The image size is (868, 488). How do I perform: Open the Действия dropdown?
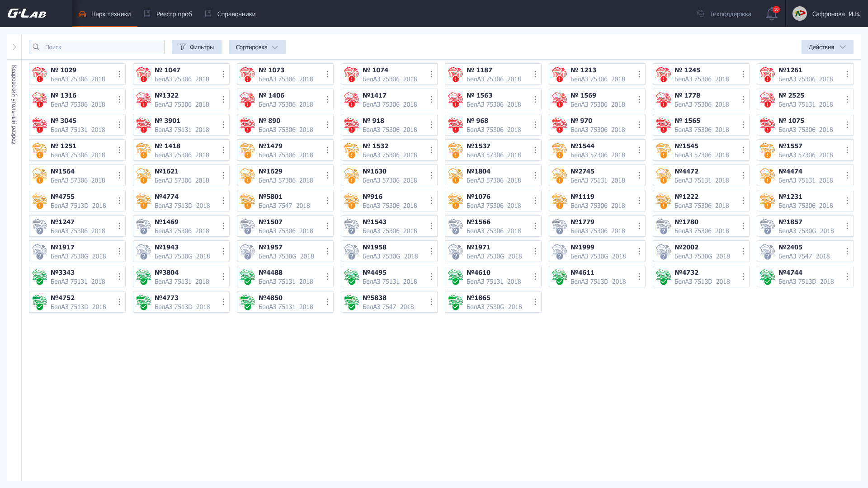tap(827, 47)
